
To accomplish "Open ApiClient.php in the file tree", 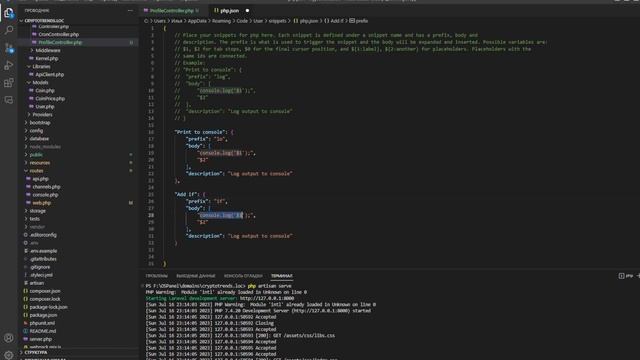I will click(x=49, y=75).
